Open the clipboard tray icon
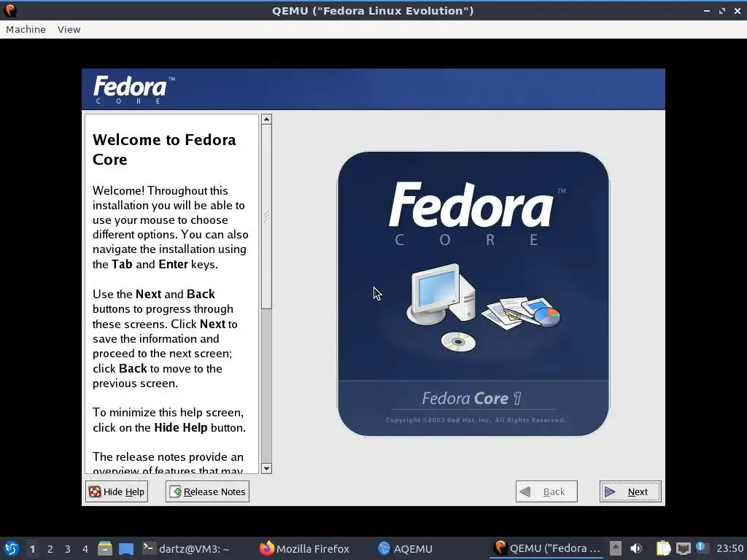This screenshot has width=747, height=560. [x=663, y=548]
